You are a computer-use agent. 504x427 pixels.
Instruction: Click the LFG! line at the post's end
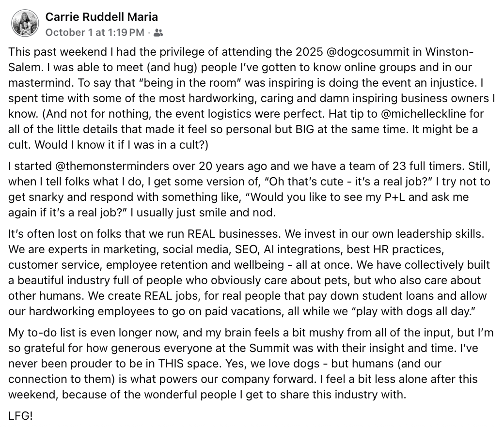[20, 416]
